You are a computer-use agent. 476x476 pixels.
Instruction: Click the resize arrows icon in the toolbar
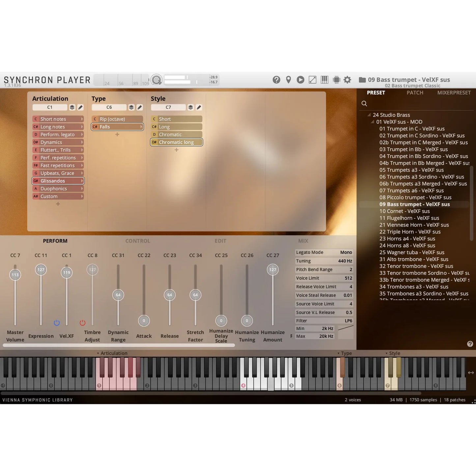pos(312,80)
